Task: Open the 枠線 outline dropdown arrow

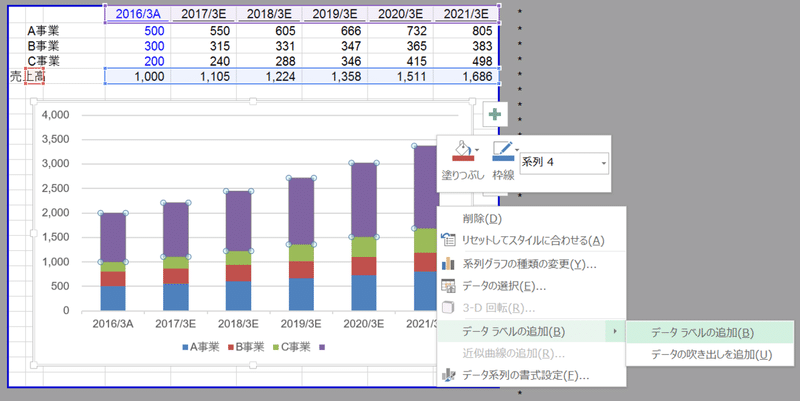Action: 517,150
